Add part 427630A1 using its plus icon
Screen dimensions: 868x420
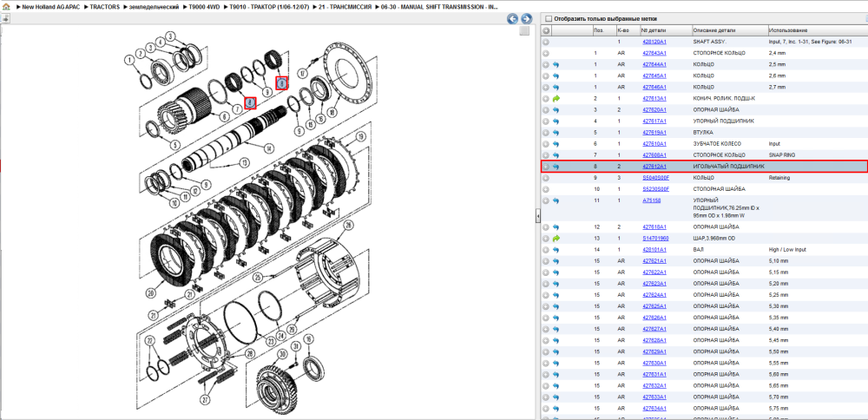point(546,364)
